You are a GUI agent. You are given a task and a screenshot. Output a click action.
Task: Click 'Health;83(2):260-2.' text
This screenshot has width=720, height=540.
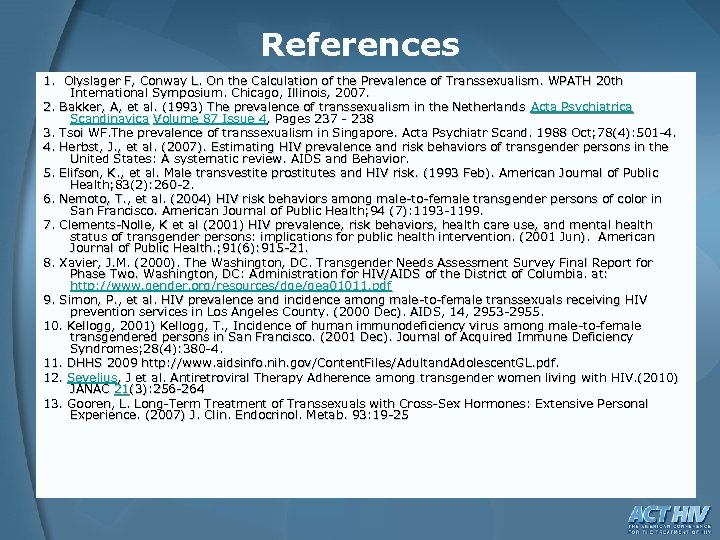pos(132,185)
